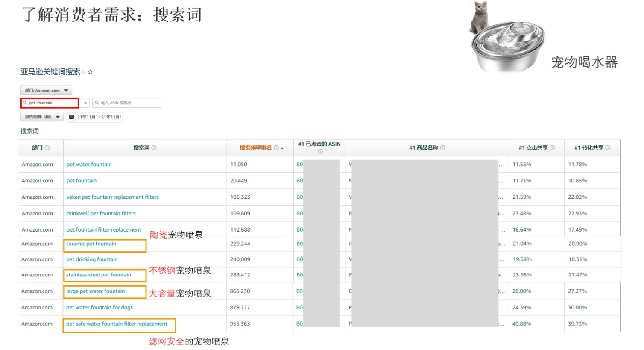
Task: Click the info icon next to 部门 column header
Action: click(48, 147)
